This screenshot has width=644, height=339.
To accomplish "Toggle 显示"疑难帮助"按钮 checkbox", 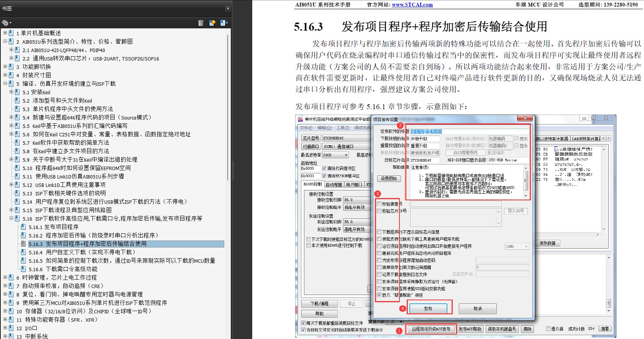I will click(379, 295).
